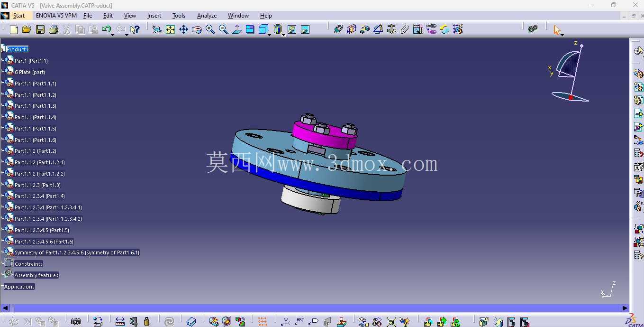Open the view mode dropdown arrow
644x327 pixels.
[283, 35]
